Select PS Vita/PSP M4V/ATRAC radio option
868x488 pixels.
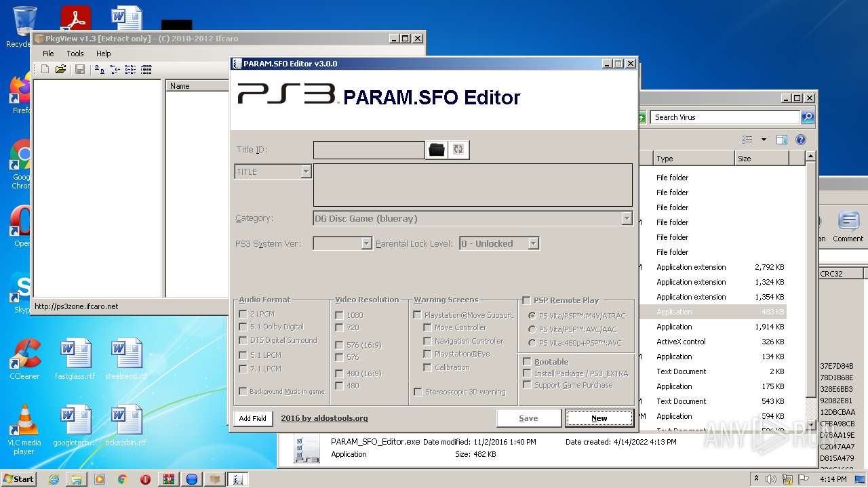[x=532, y=316]
